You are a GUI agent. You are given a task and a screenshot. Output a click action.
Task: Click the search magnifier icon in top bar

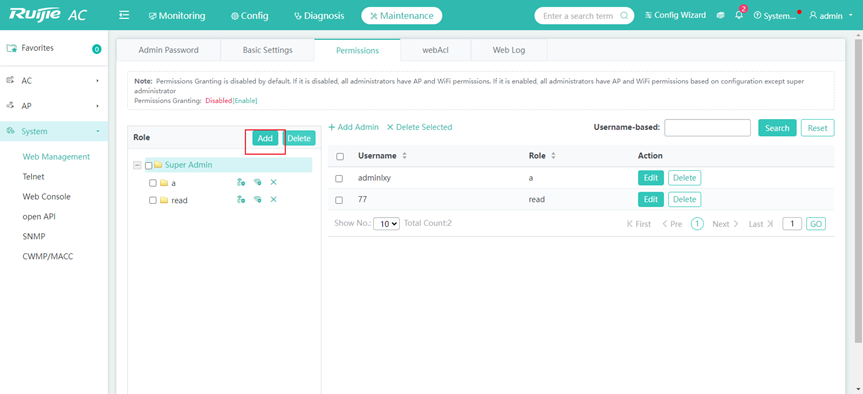tap(624, 16)
